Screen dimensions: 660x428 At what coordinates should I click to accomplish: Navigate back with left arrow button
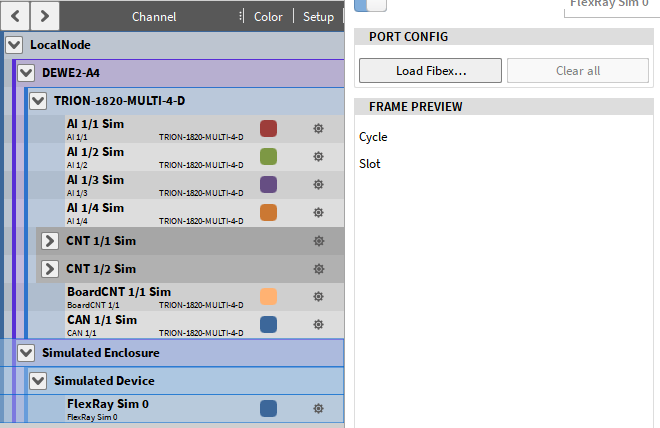(x=15, y=16)
